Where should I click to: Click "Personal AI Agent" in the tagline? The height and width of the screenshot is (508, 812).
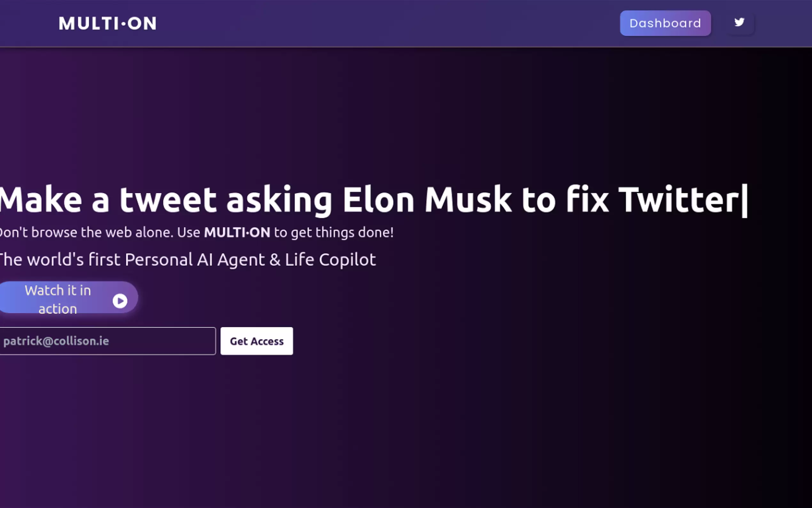pos(195,260)
